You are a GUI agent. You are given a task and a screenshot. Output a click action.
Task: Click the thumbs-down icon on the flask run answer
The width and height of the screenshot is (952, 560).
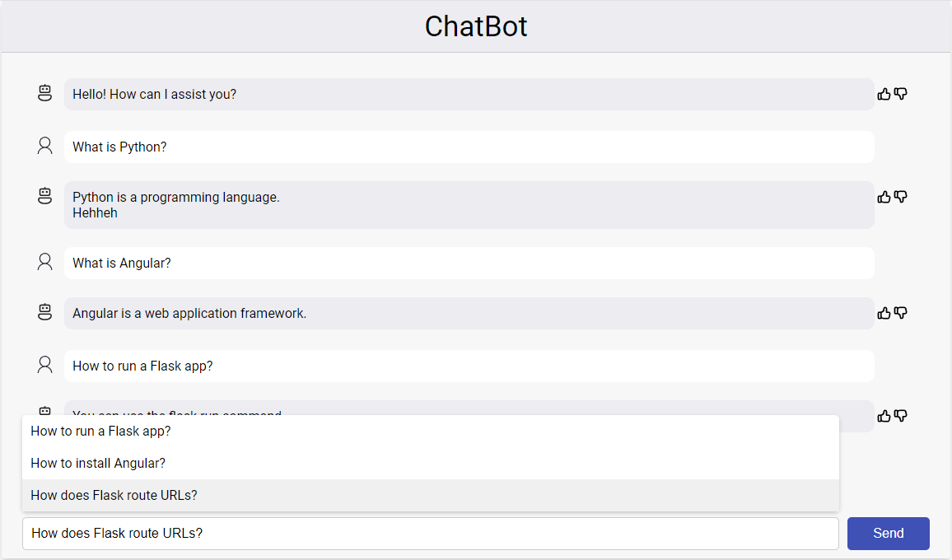[x=900, y=416]
